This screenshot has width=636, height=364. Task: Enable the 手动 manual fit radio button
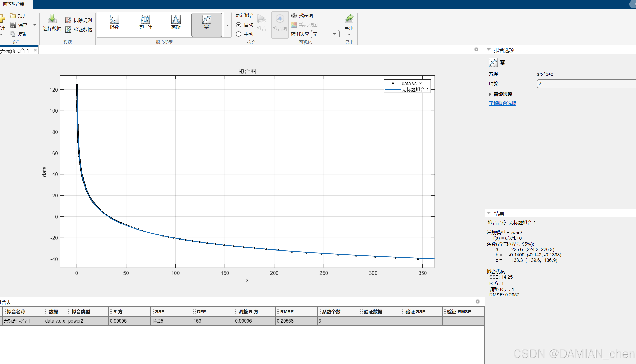(238, 34)
